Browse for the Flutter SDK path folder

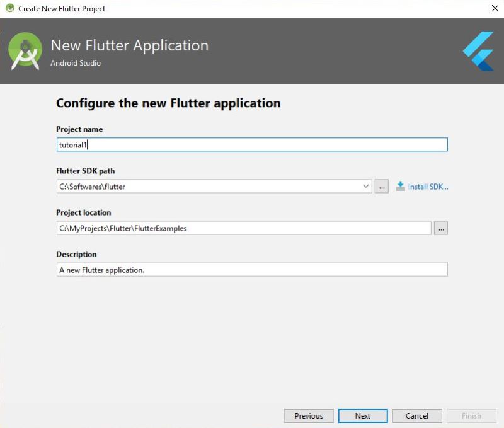point(382,187)
